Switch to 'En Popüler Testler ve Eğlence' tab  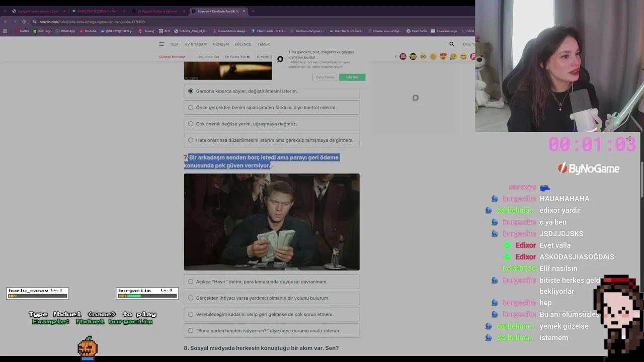point(158,11)
